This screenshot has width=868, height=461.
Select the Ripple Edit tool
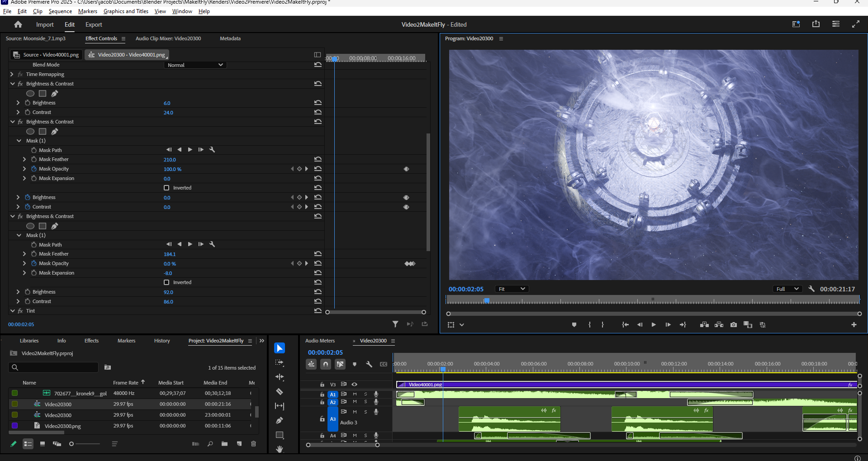coord(280,377)
